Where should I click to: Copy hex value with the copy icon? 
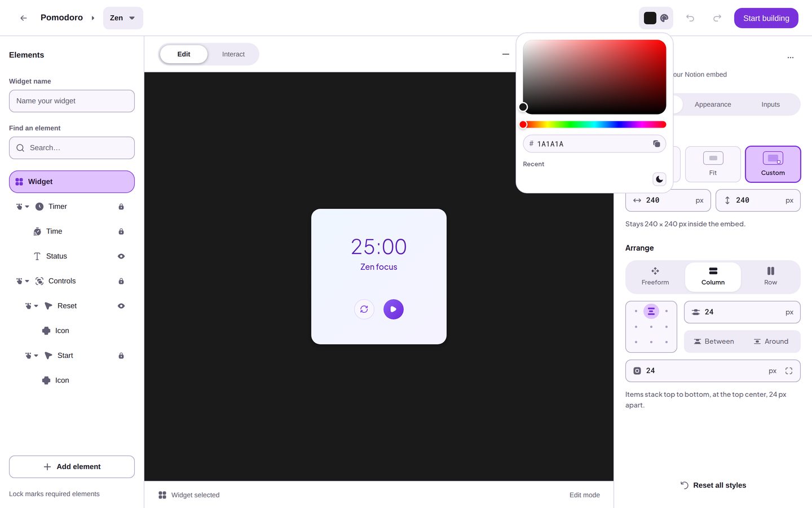coord(656,144)
